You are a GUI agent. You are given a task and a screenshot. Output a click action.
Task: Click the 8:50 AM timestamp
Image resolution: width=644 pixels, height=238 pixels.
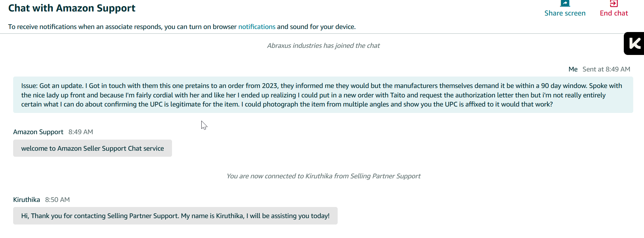[x=58, y=200]
